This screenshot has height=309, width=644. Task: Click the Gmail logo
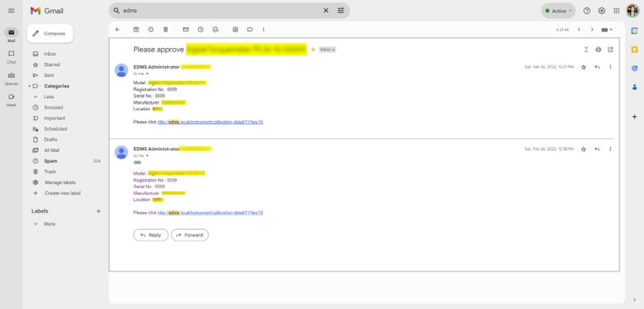coord(47,11)
